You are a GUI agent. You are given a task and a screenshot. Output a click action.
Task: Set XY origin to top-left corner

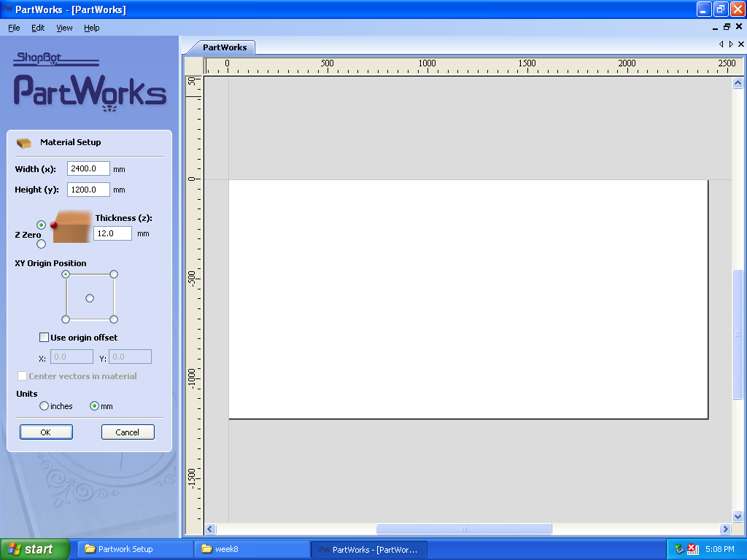coord(66,274)
